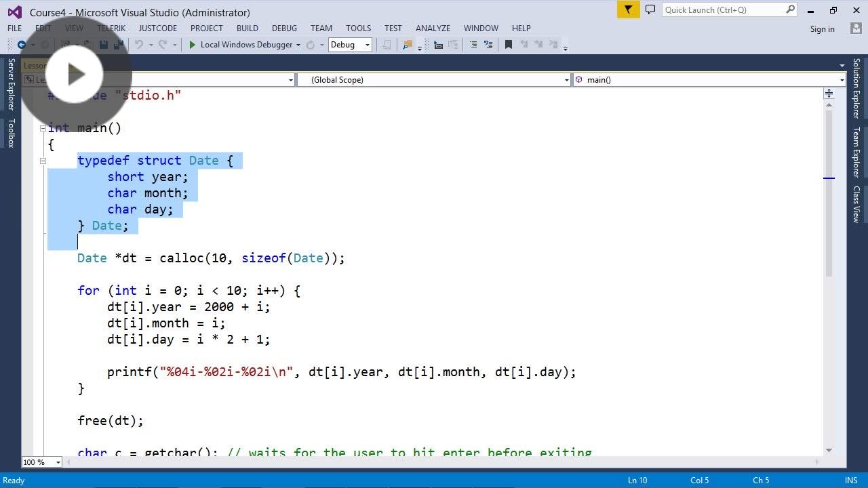Click the Redo icon in the toolbar
Screen dimensions: 868x488
pos(162,44)
